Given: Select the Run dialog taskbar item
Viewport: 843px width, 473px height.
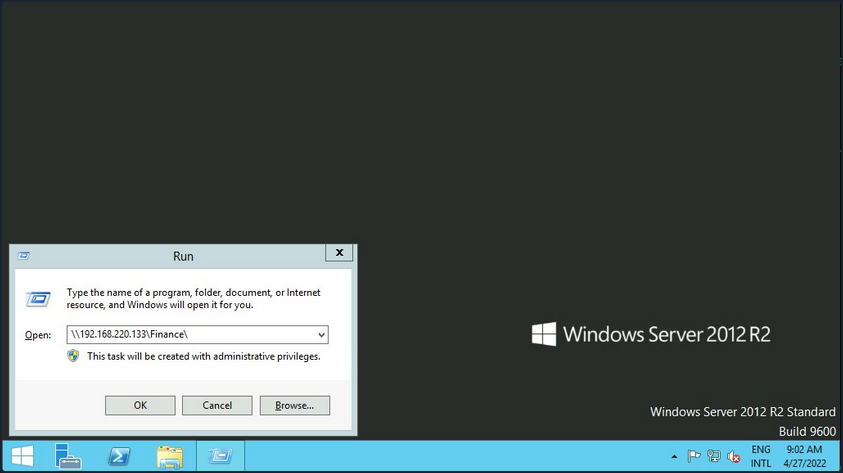Looking at the screenshot, I should [220, 457].
